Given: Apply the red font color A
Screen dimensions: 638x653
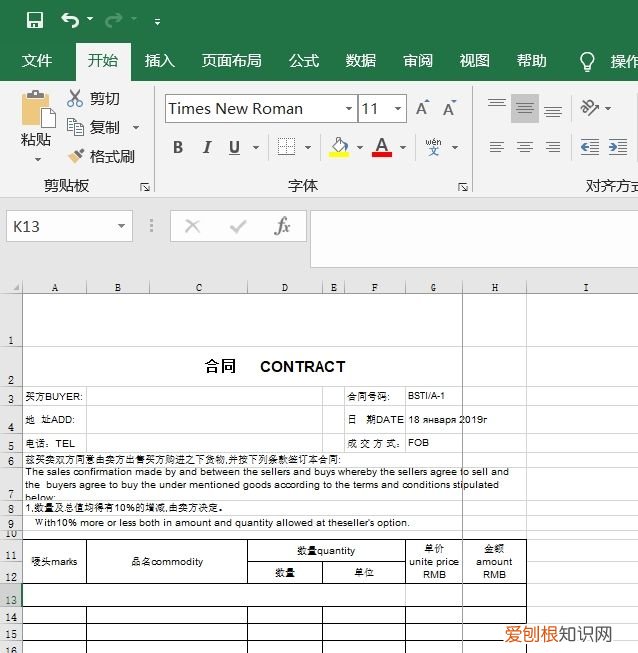Looking at the screenshot, I should 382,147.
